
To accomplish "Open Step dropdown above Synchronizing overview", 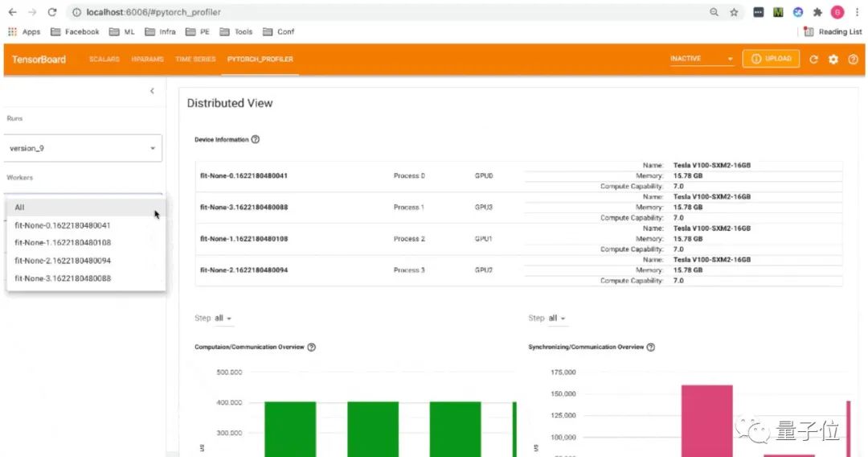I will pyautogui.click(x=556, y=319).
